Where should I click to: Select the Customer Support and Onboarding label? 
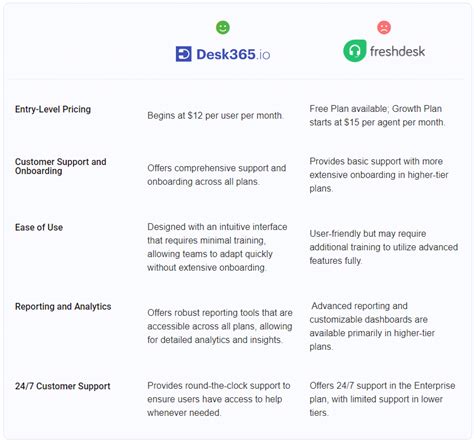click(60, 166)
